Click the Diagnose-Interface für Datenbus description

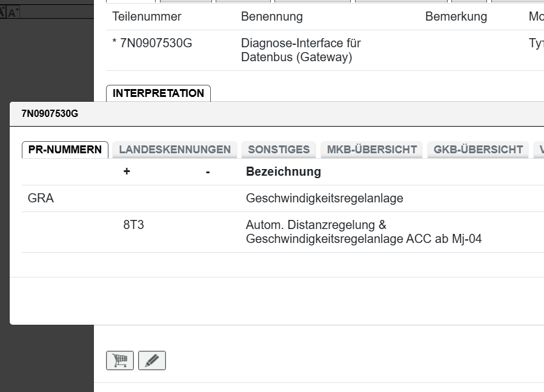click(300, 50)
